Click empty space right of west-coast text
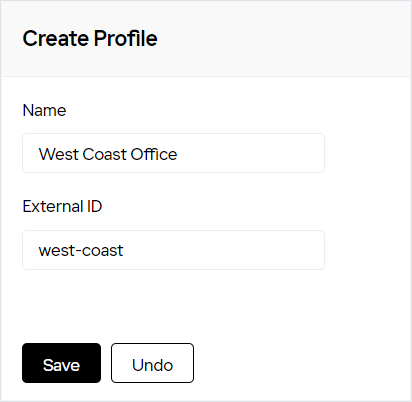This screenshot has width=412, height=402. (x=223, y=250)
